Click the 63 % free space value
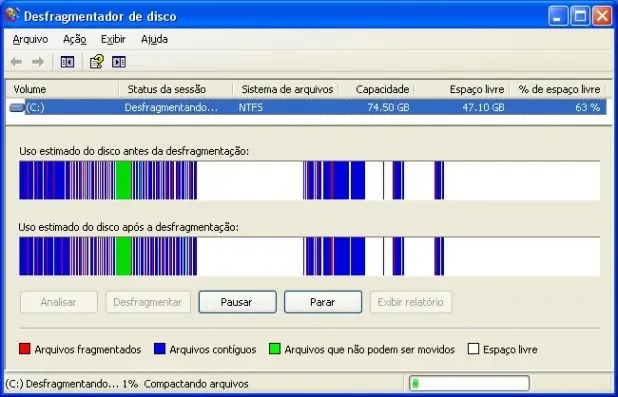The image size is (618, 397). click(x=588, y=107)
